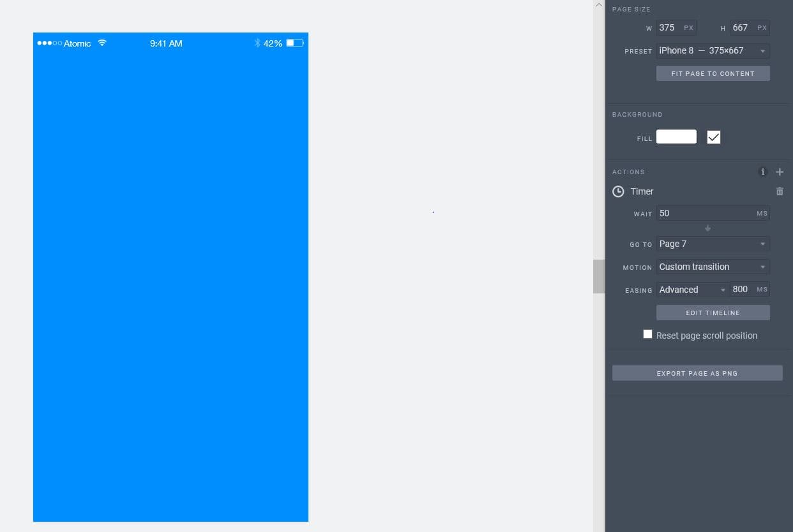Open the Easing Advanced dropdown
Viewport: 793px width, 532px height.
pos(692,290)
